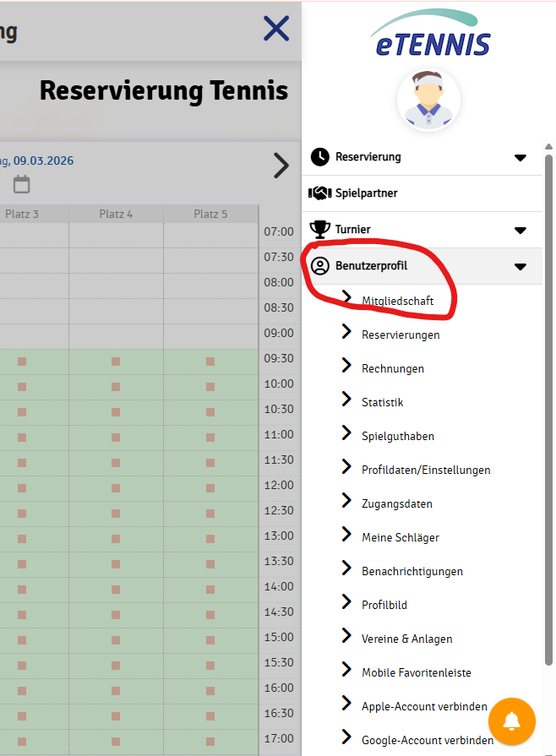Open Mitgliedschaft in the user profile menu

tap(397, 301)
